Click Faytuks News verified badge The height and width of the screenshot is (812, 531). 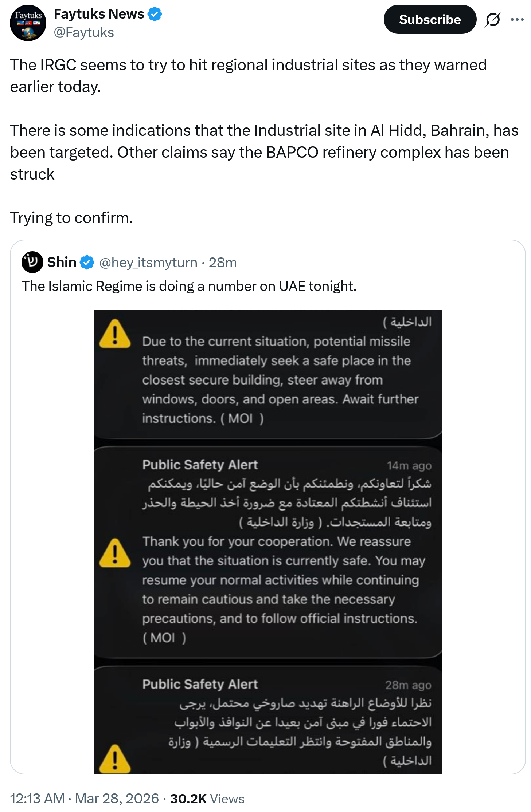coord(155,14)
